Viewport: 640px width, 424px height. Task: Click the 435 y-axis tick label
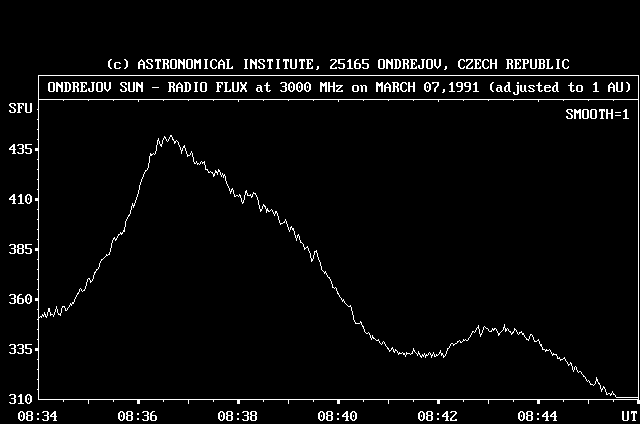tap(19, 150)
